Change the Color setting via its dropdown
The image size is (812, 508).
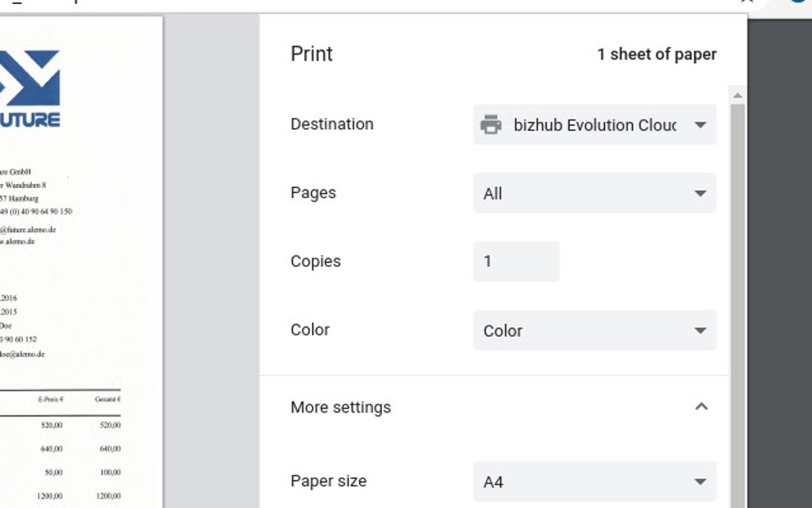[595, 330]
